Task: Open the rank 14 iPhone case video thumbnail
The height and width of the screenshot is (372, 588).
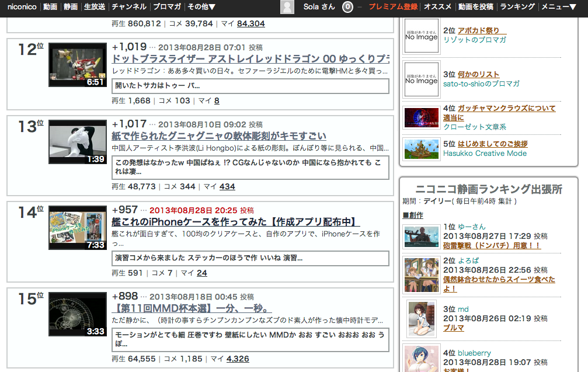Action: (78, 228)
